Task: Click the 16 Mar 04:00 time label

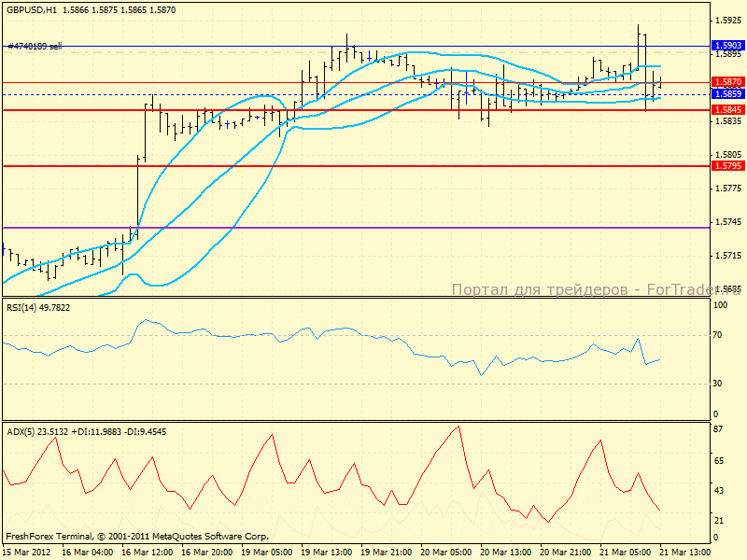Action: pyautogui.click(x=88, y=553)
